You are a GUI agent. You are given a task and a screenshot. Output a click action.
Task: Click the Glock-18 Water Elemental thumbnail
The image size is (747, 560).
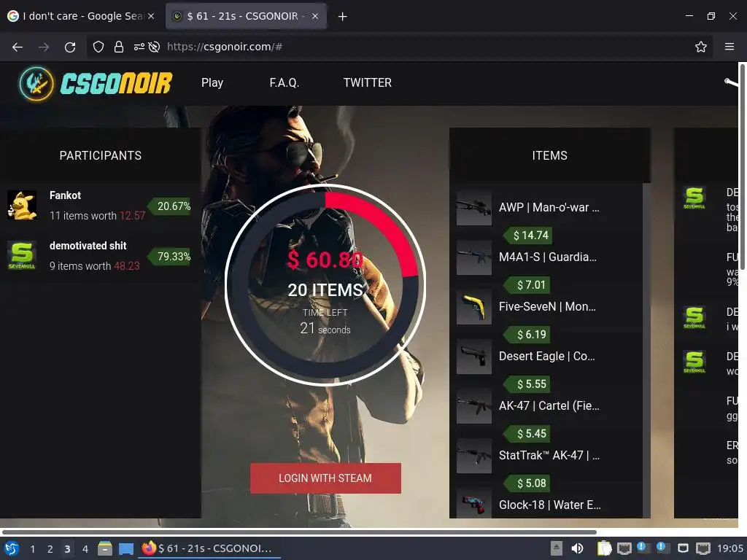click(x=474, y=503)
